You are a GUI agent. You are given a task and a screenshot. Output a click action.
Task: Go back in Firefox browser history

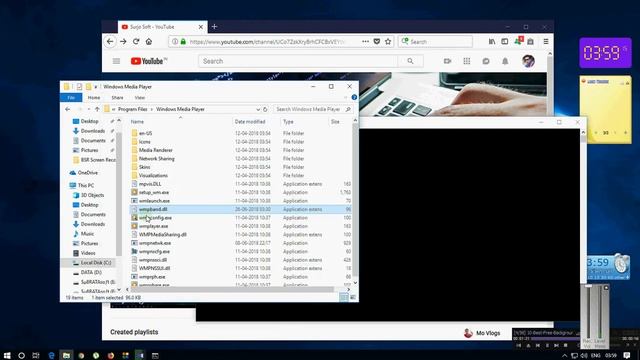[110, 42]
